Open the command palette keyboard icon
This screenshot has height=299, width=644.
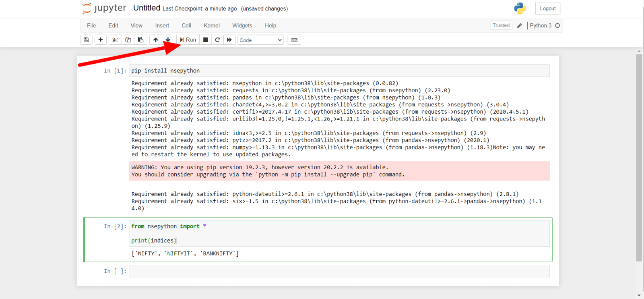294,40
